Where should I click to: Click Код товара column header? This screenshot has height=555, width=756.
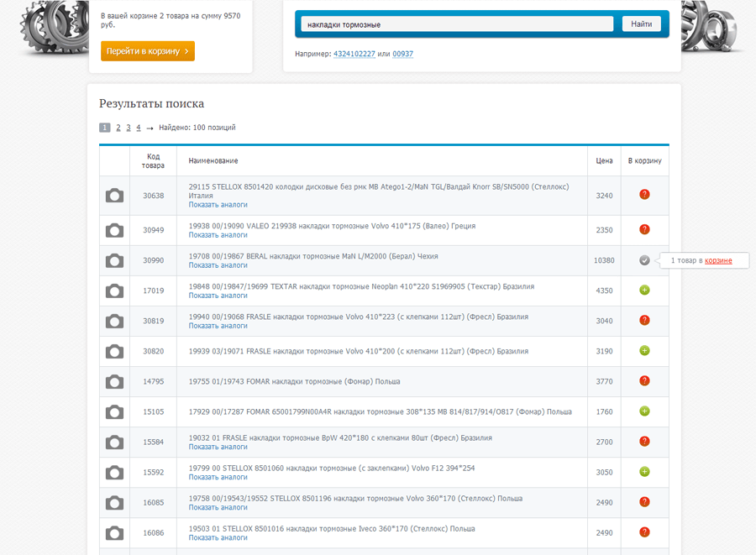click(x=153, y=161)
